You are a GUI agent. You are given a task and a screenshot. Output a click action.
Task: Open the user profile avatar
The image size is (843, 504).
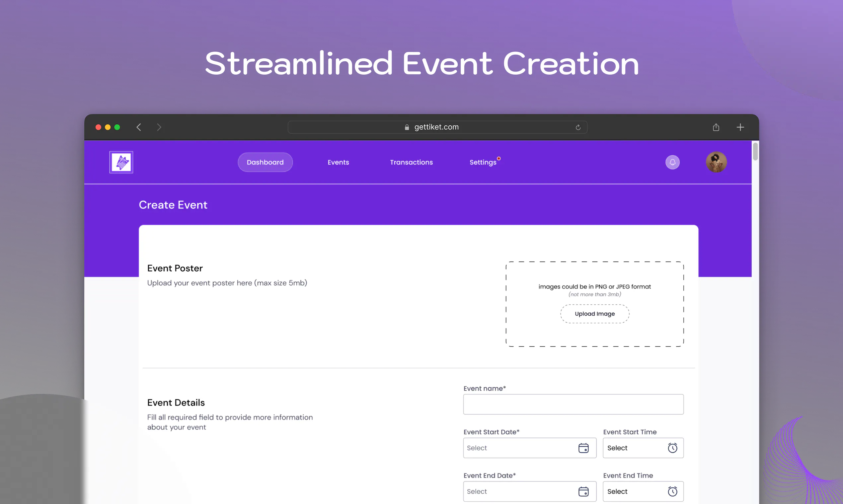click(x=716, y=162)
